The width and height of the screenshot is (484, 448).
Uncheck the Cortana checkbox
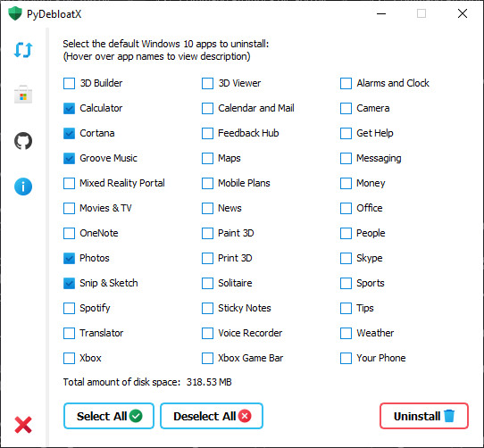coord(69,133)
